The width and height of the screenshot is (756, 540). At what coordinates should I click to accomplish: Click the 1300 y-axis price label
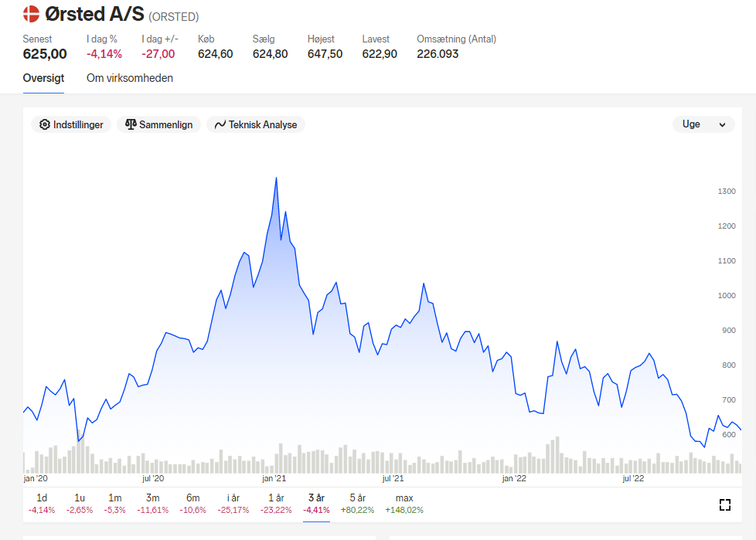727,192
